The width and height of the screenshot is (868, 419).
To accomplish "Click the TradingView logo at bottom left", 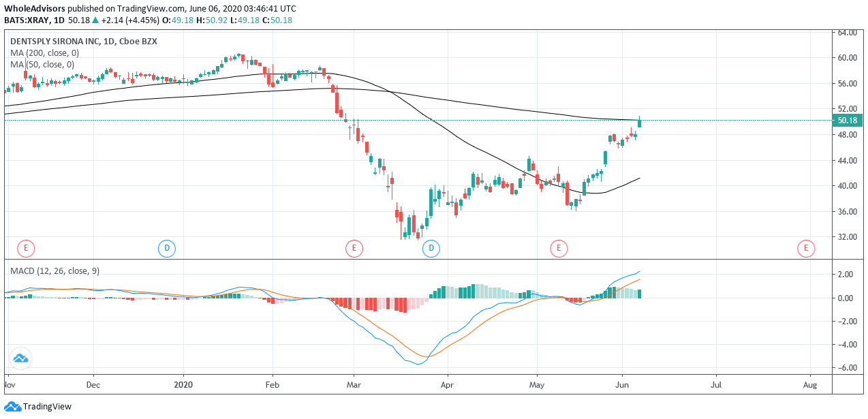I will [x=37, y=407].
